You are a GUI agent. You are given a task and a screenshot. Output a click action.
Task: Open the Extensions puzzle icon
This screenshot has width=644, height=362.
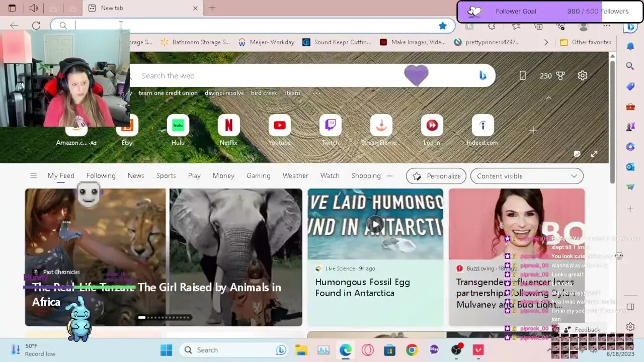[x=492, y=26]
